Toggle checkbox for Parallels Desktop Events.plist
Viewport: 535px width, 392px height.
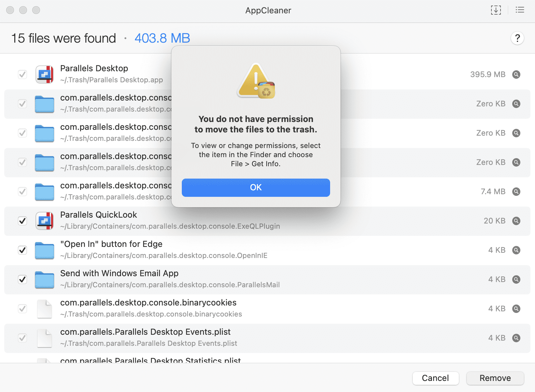[x=22, y=338]
